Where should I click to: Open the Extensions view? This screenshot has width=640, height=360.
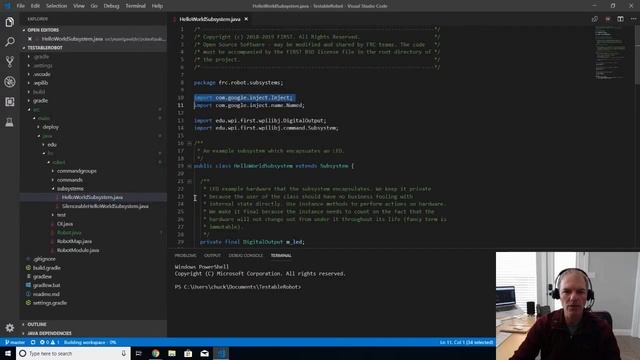(9, 102)
